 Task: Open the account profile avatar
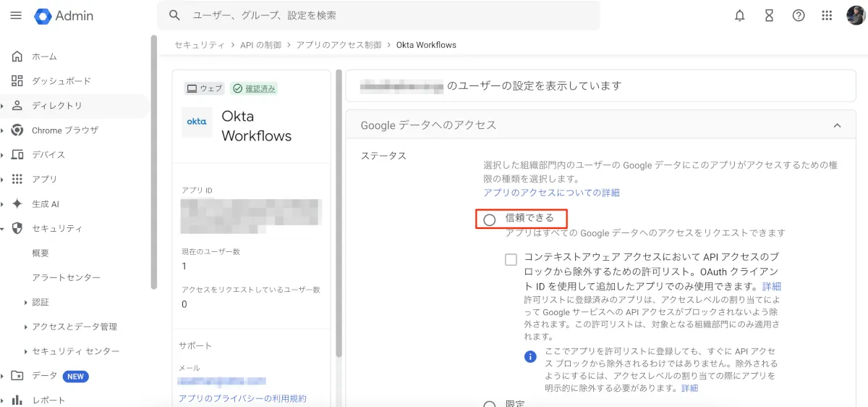tap(856, 15)
